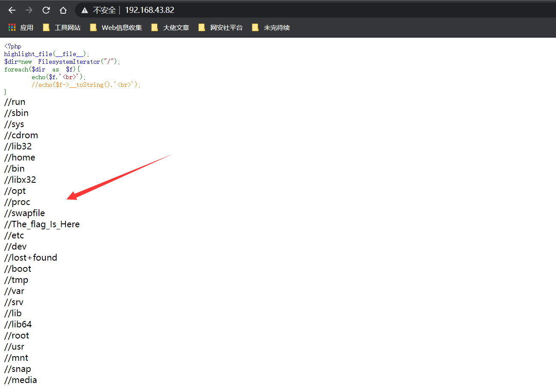Open the 工具网站 bookmark folder
Image resolution: width=556 pixels, height=392 pixels.
pyautogui.click(x=62, y=28)
